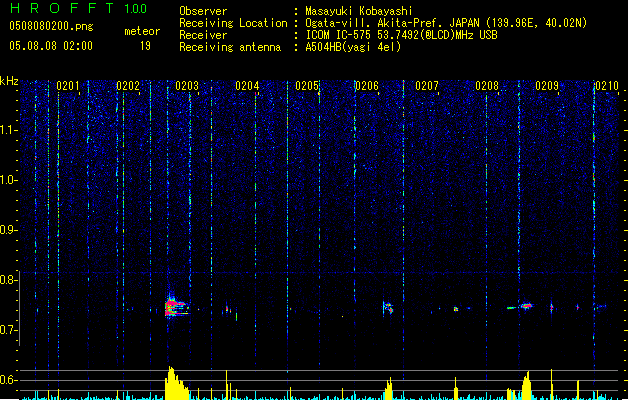Click the 1.0 kHz axis label

coord(9,180)
